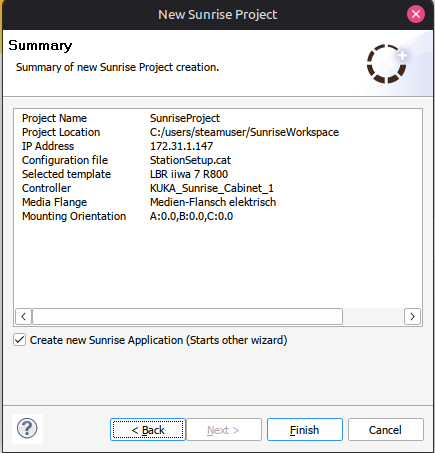
Task: Click the horizontal scrollbar thumb in summary list
Action: click(187, 316)
